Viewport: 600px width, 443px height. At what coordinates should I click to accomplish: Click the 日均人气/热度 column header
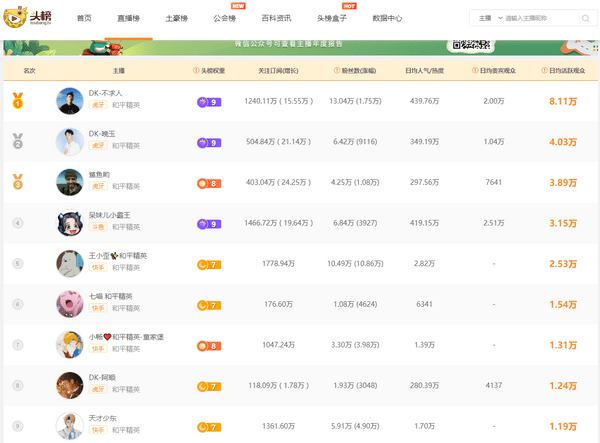[x=424, y=70]
